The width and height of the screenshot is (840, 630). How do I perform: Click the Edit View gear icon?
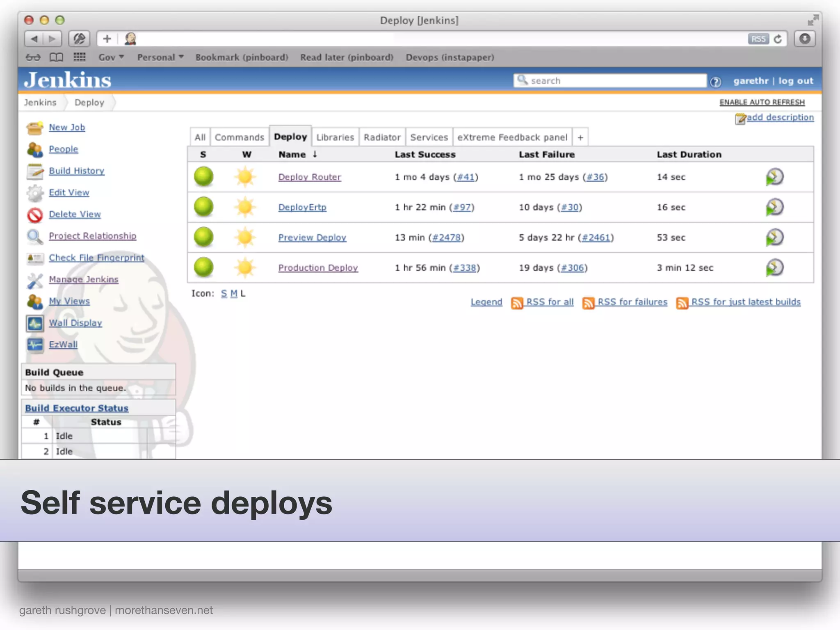(x=34, y=193)
